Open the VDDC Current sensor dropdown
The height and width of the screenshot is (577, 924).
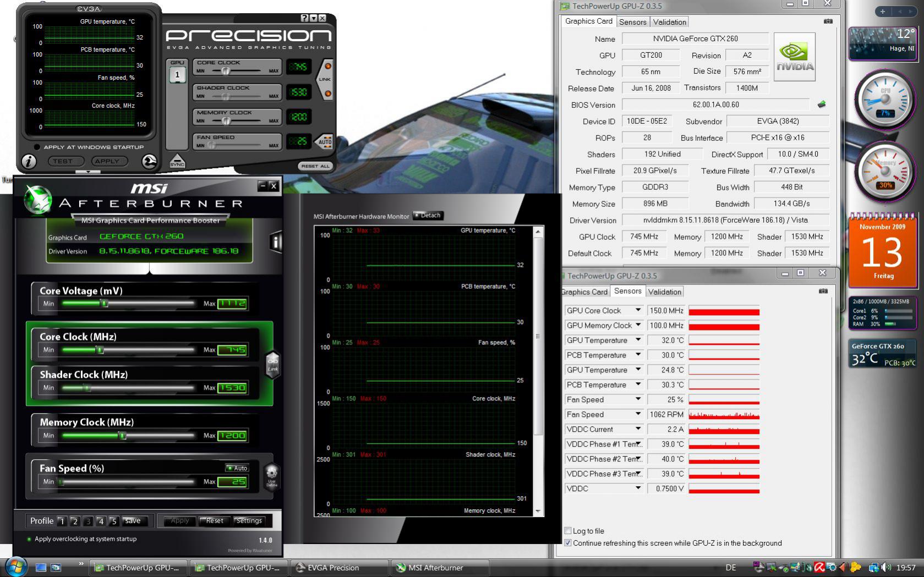(638, 429)
